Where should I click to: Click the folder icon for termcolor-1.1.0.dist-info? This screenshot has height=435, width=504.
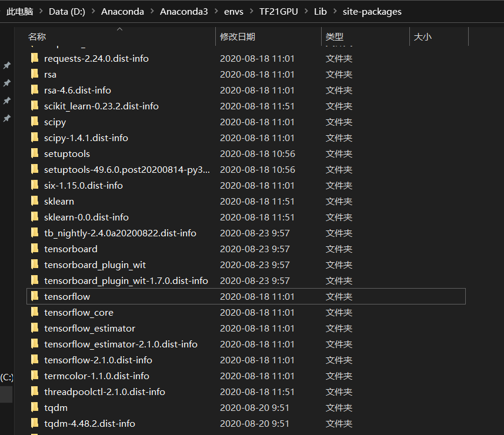35,375
